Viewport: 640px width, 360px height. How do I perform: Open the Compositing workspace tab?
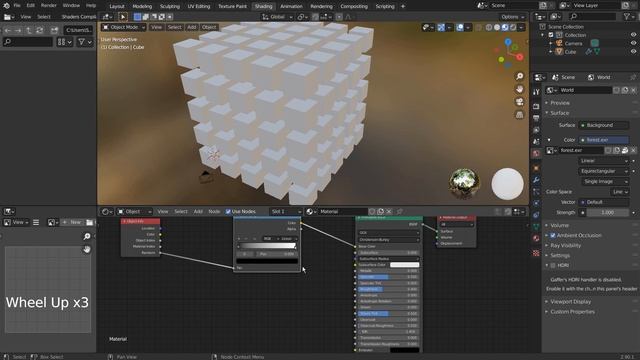354,6
